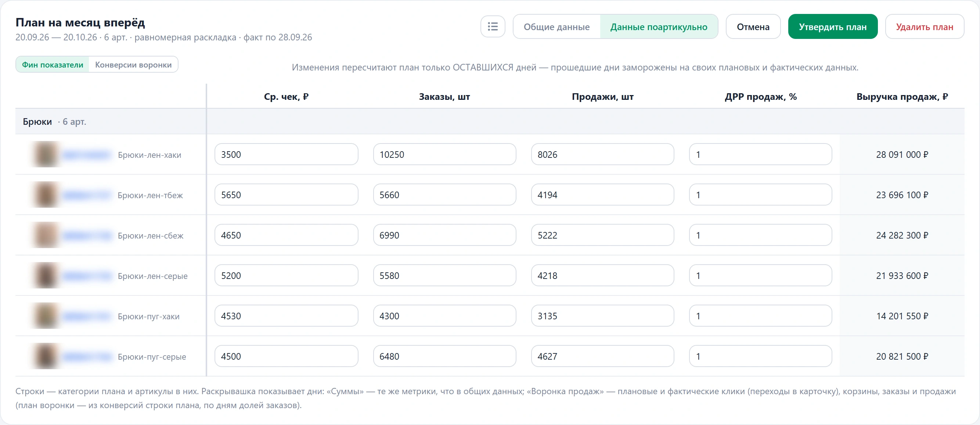The height and width of the screenshot is (425, 980).
Task: Click thumbnail of Брюки-лен-сбеж
Action: point(46,235)
